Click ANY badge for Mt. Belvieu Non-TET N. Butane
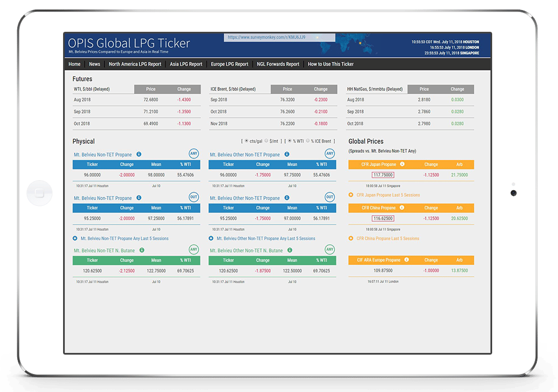The height and width of the screenshot is (392, 558). (x=194, y=249)
